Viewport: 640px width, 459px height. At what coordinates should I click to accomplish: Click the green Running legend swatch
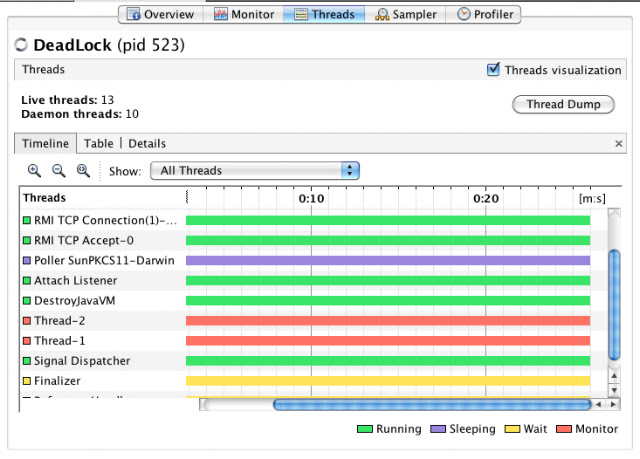pos(364,429)
